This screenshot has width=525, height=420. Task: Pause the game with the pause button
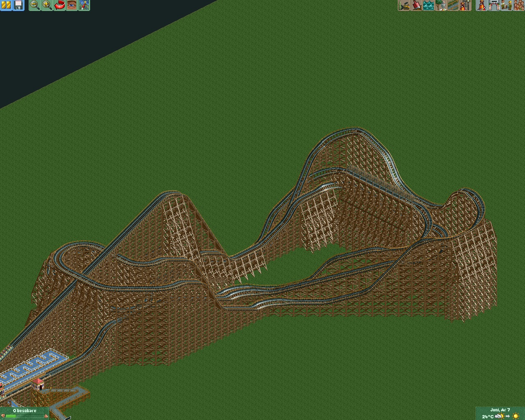(6, 5)
